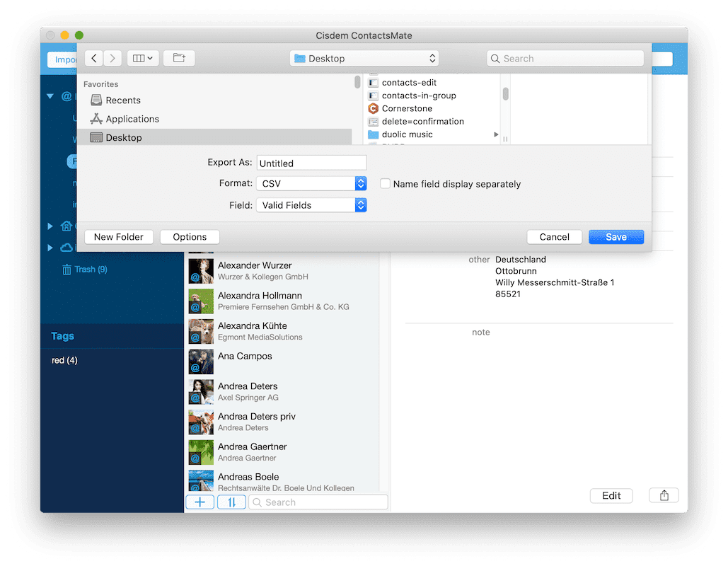
Task: Select contact Alexandra Hollmann
Action: click(x=283, y=301)
